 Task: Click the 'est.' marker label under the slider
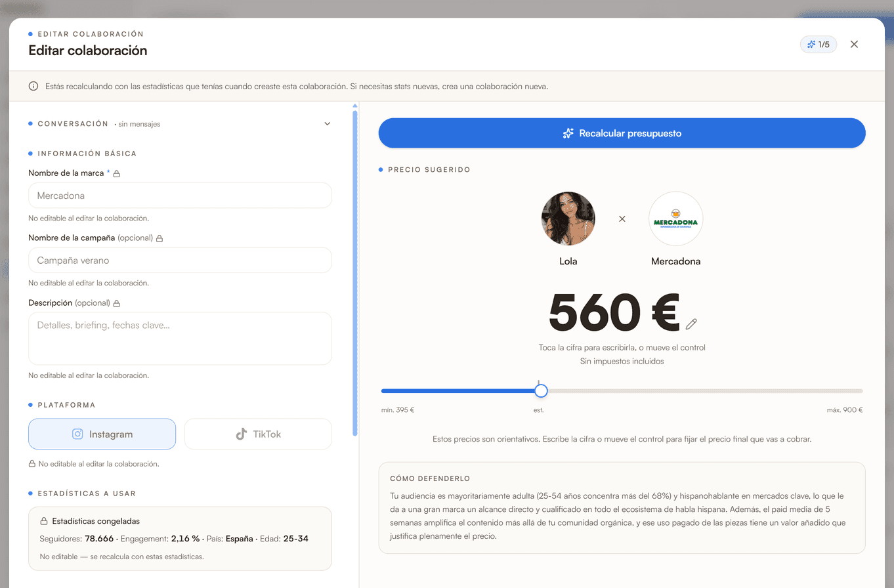tap(539, 410)
